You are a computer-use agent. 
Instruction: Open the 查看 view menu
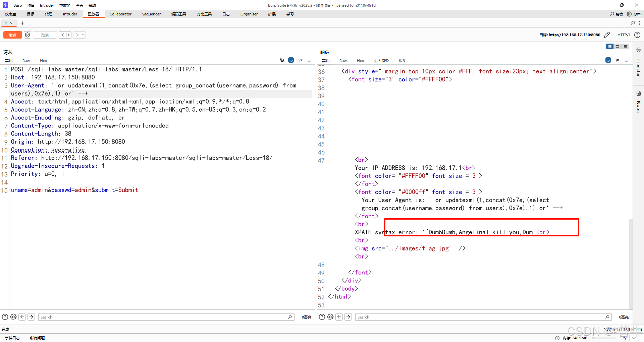coord(79,5)
